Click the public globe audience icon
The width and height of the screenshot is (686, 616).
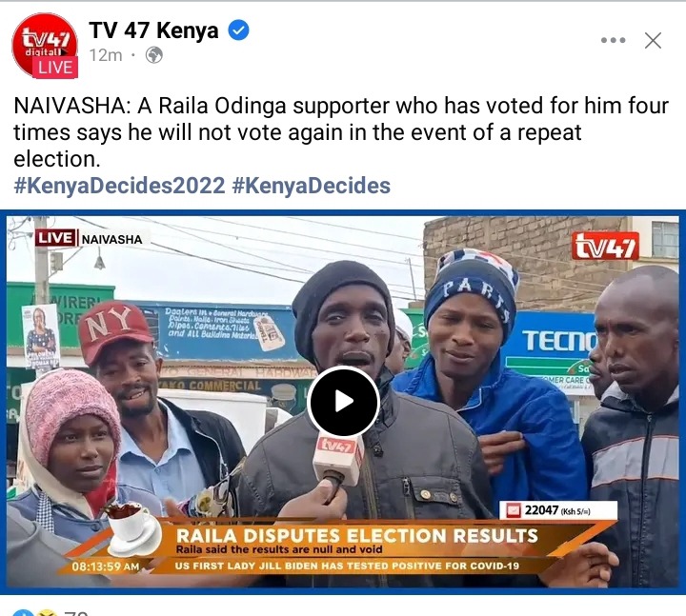(x=154, y=55)
